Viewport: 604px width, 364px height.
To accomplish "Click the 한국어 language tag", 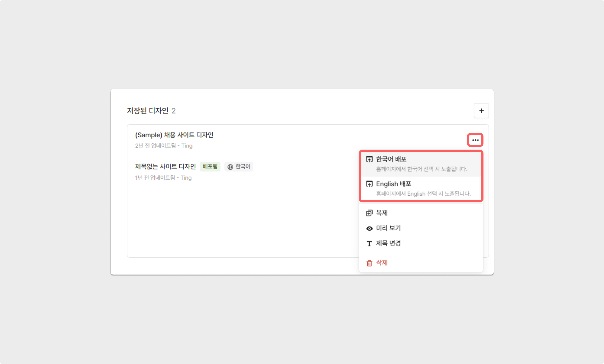I will coord(243,167).
